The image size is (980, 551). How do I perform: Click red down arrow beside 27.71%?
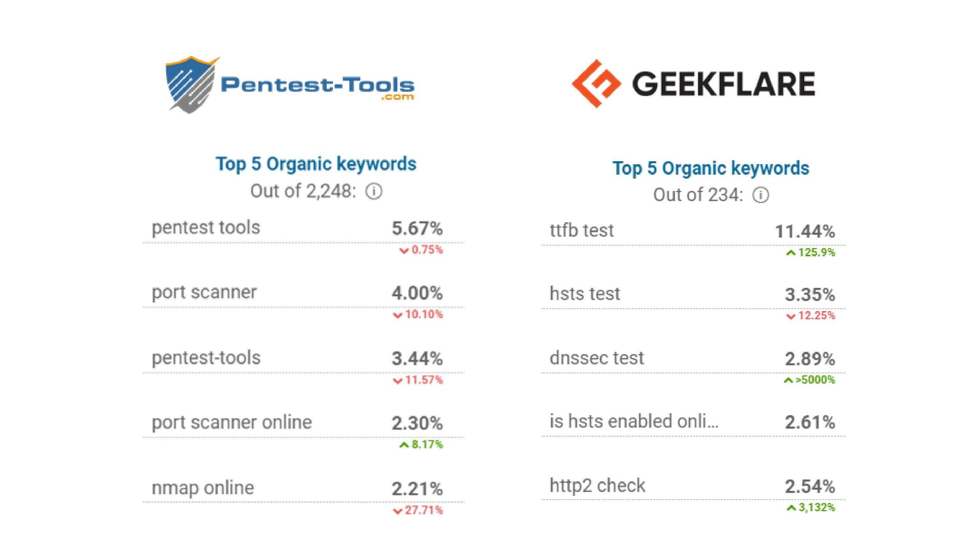pos(397,511)
